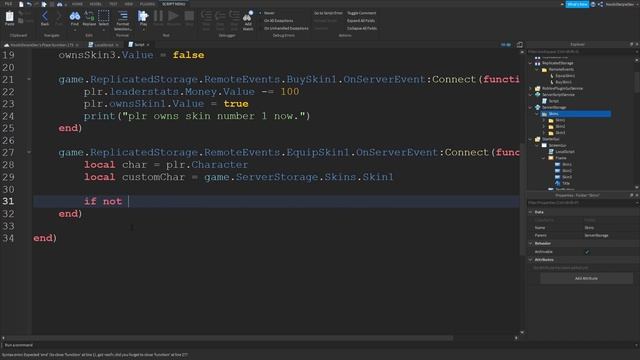This screenshot has width=640, height=360.
Task: Toggle the Archivable checkbox
Action: point(587,252)
